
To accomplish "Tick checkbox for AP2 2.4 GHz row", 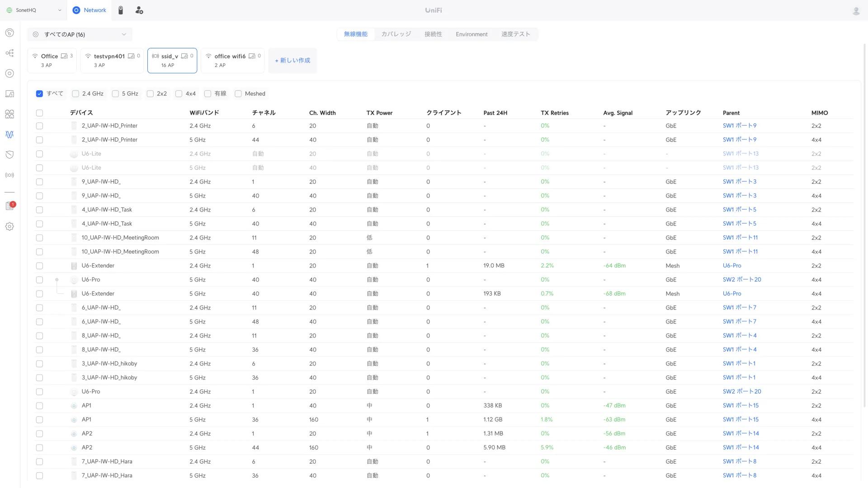I will (x=39, y=434).
